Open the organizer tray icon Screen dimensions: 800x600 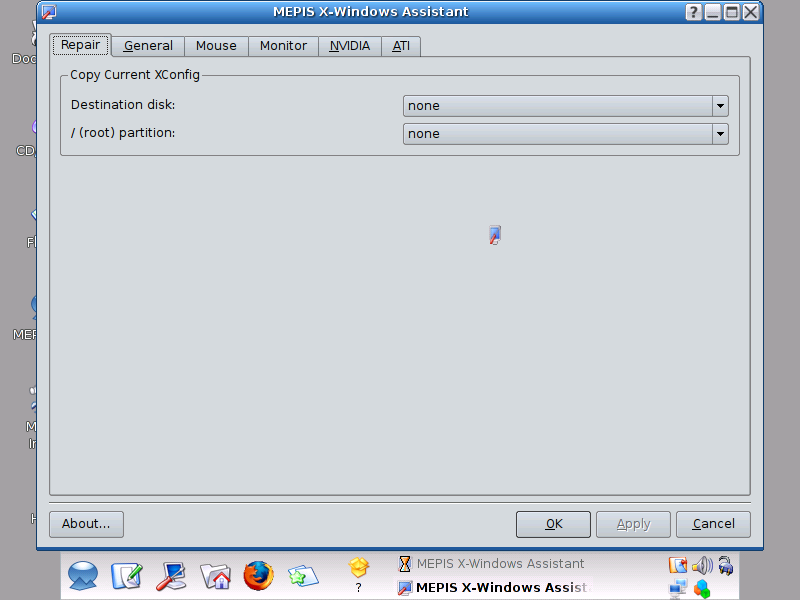(x=678, y=565)
